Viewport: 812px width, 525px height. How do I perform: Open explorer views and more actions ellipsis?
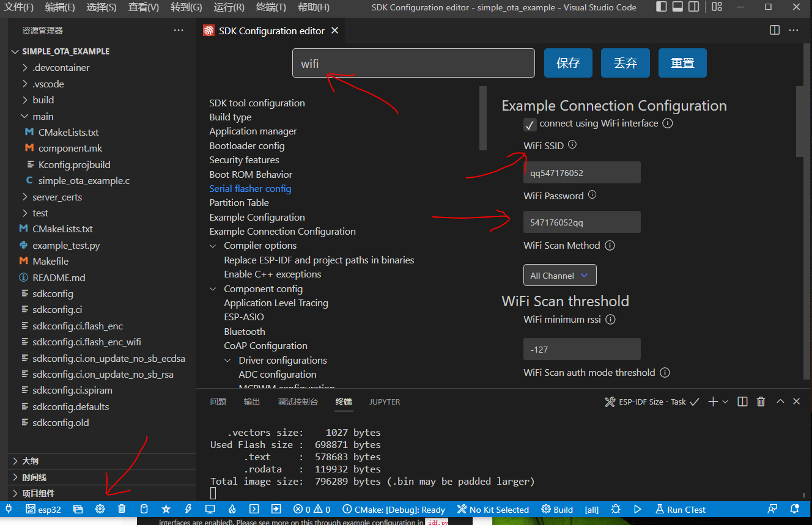(179, 30)
